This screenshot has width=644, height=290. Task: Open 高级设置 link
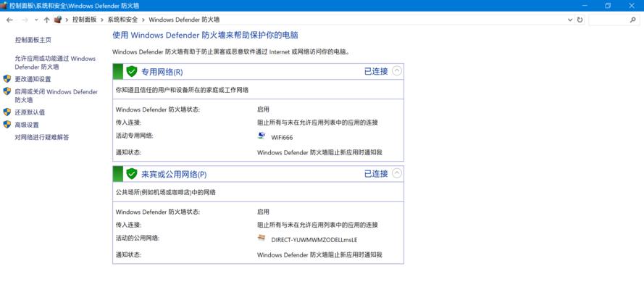27,125
